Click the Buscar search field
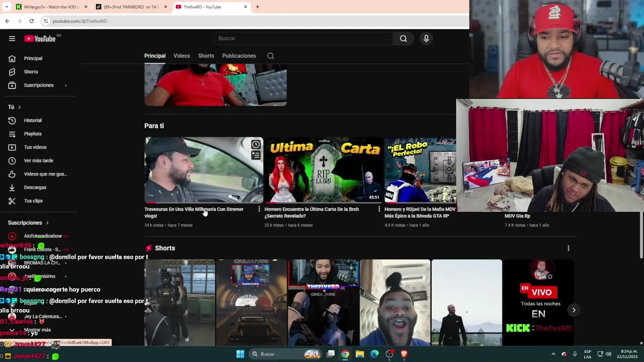The height and width of the screenshot is (362, 644). tap(303, 38)
